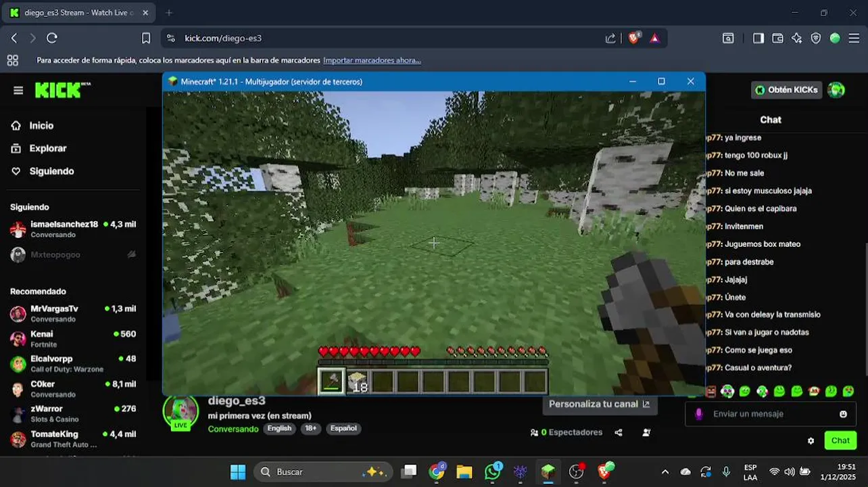Open recommended channel C0ker
This screenshot has height=487, width=868.
tap(73, 389)
